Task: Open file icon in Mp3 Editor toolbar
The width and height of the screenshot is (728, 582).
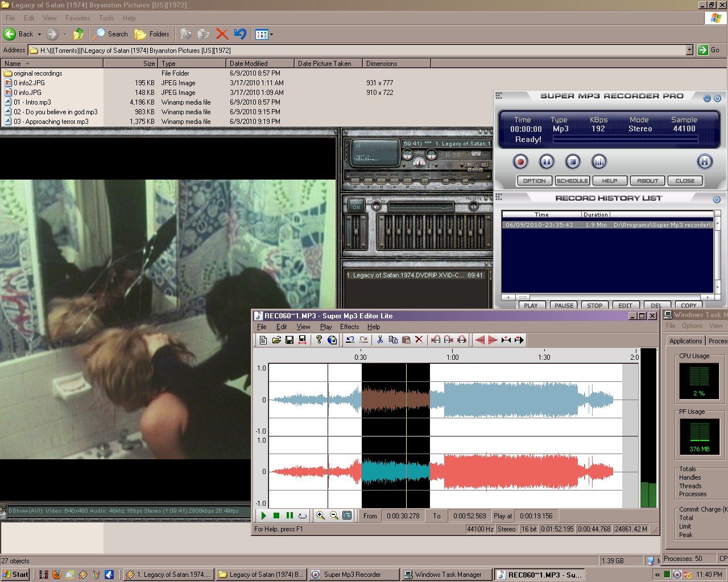Action: tap(276, 340)
